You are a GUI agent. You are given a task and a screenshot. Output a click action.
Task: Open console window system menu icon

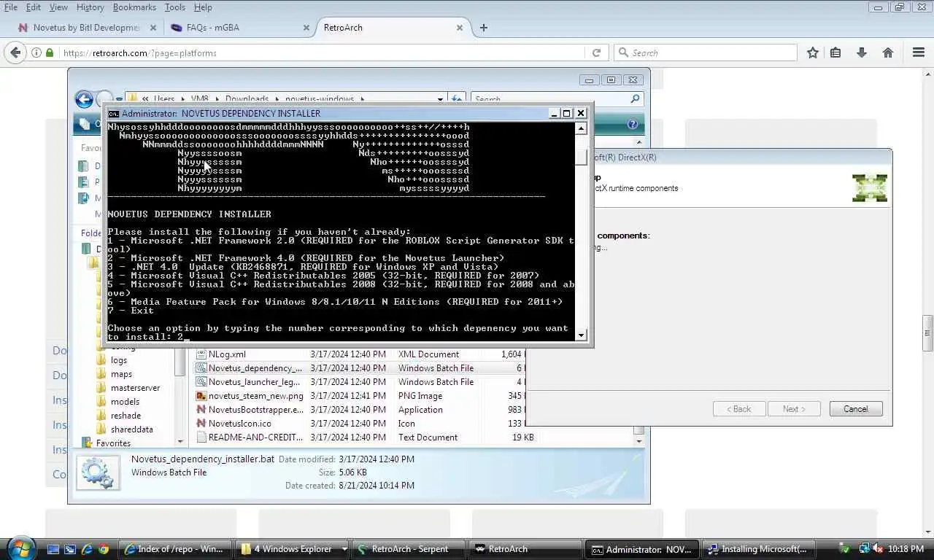point(114,113)
